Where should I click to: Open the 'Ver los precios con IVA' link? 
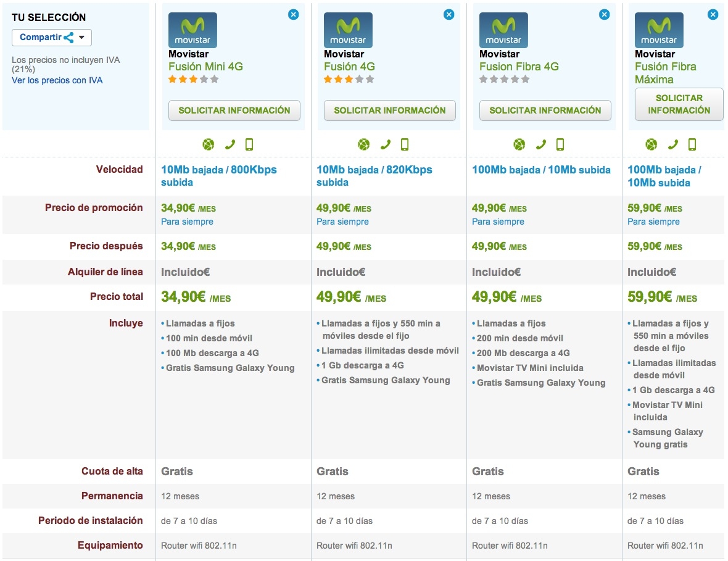click(57, 80)
